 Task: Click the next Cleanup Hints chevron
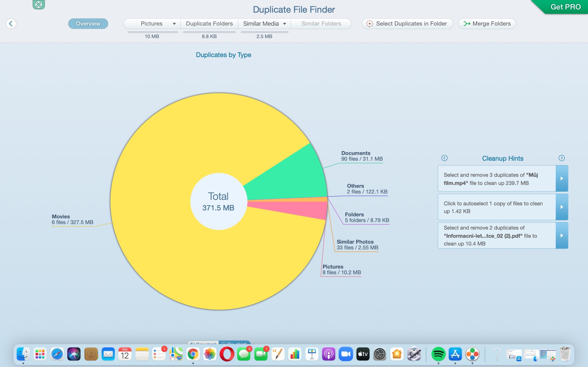click(562, 158)
